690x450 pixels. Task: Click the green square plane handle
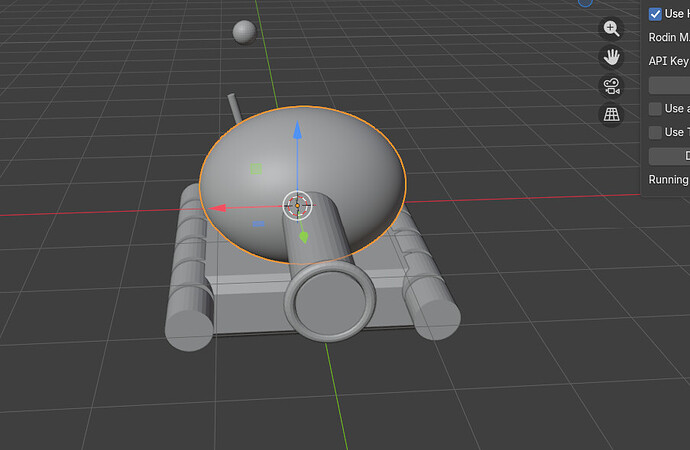256,169
